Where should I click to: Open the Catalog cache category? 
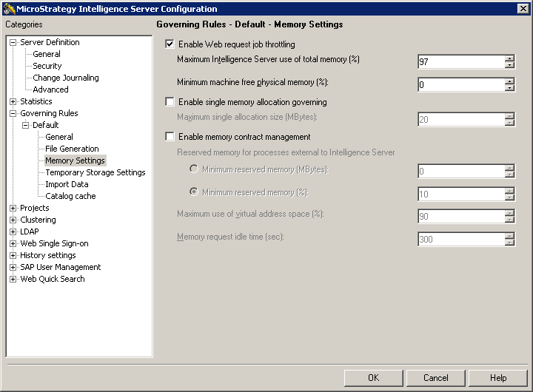click(x=71, y=196)
